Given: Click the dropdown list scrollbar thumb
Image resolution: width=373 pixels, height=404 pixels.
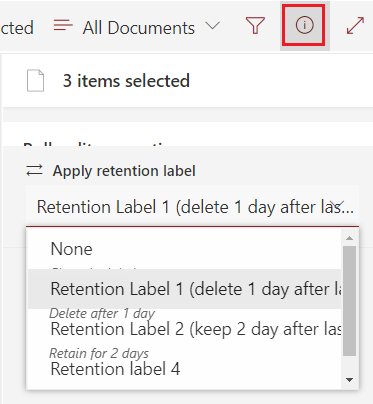Looking at the screenshot, I should (x=349, y=301).
